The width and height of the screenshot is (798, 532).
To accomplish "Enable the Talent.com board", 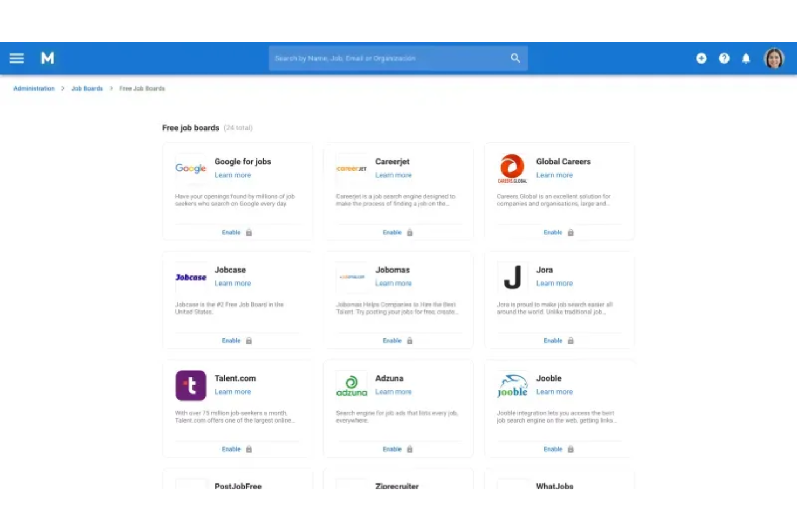I will 231,450.
